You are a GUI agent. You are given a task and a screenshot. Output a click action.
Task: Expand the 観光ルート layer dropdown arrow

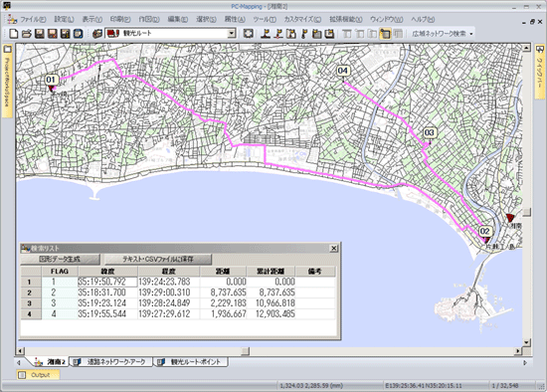tap(232, 34)
